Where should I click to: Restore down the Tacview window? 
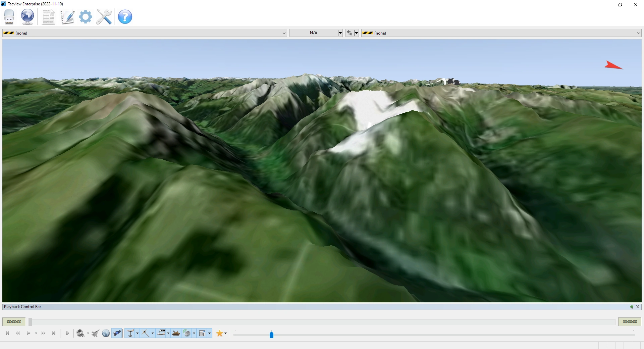(620, 5)
